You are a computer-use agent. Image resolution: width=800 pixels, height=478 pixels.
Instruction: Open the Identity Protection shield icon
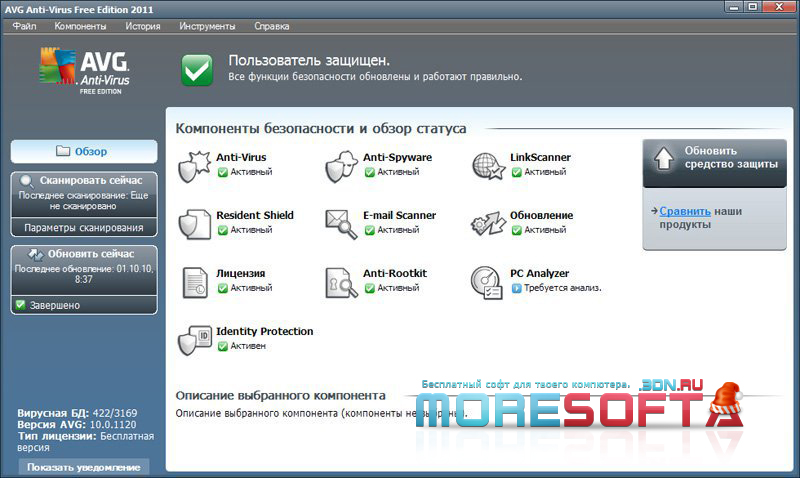pyautogui.click(x=194, y=340)
